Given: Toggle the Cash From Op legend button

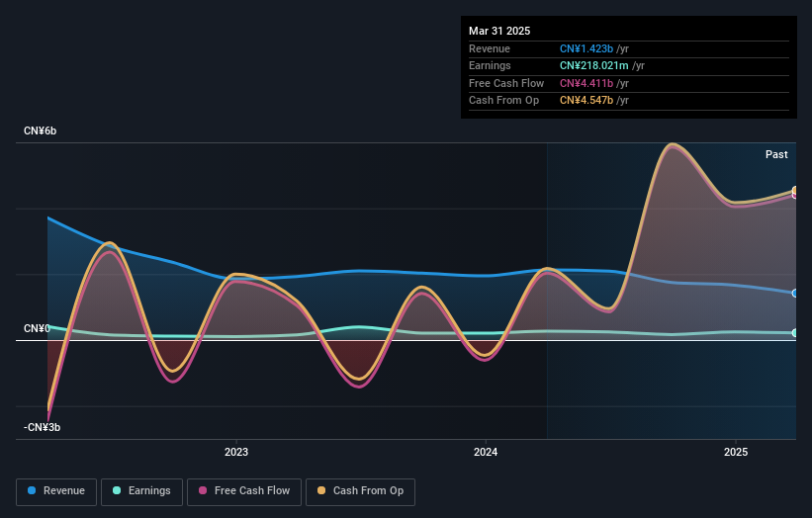Looking at the screenshot, I should point(360,491).
